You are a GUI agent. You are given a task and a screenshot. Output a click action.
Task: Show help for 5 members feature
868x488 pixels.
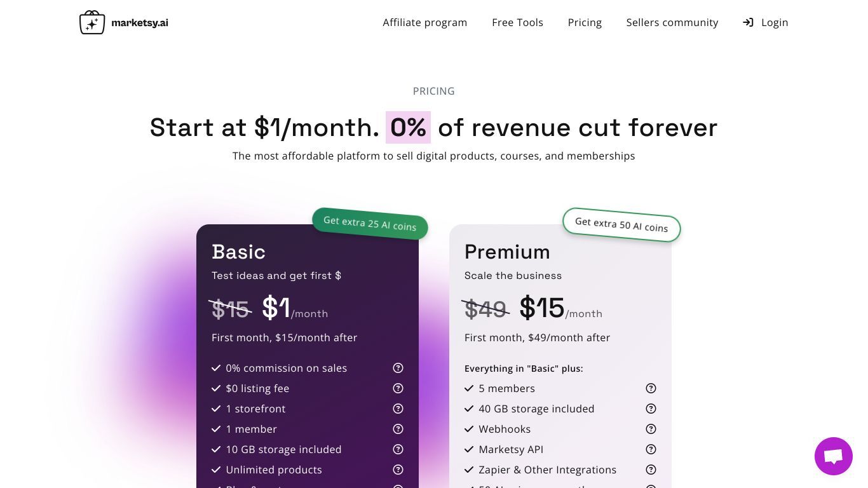tap(651, 388)
